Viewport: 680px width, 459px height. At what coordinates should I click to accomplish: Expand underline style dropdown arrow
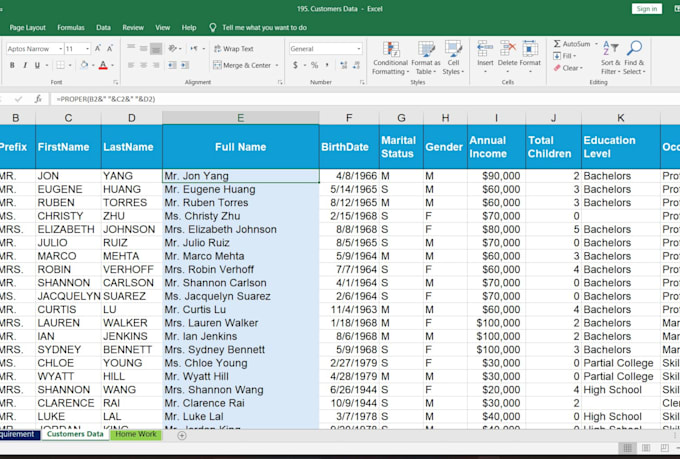[46, 65]
